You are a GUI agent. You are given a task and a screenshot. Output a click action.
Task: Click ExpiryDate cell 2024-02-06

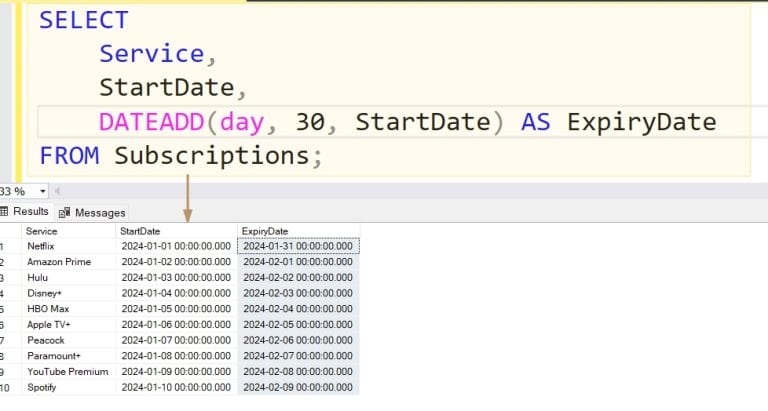tap(298, 340)
